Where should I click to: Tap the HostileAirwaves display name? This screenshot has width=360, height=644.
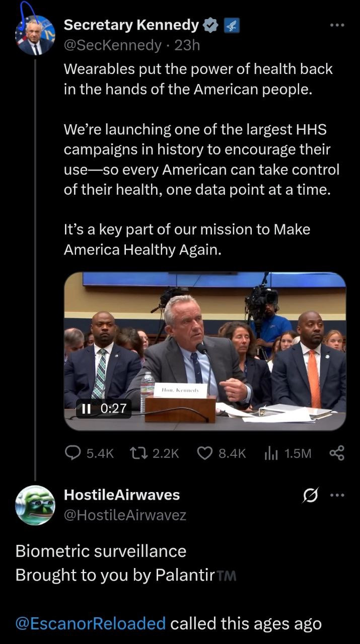point(121,495)
